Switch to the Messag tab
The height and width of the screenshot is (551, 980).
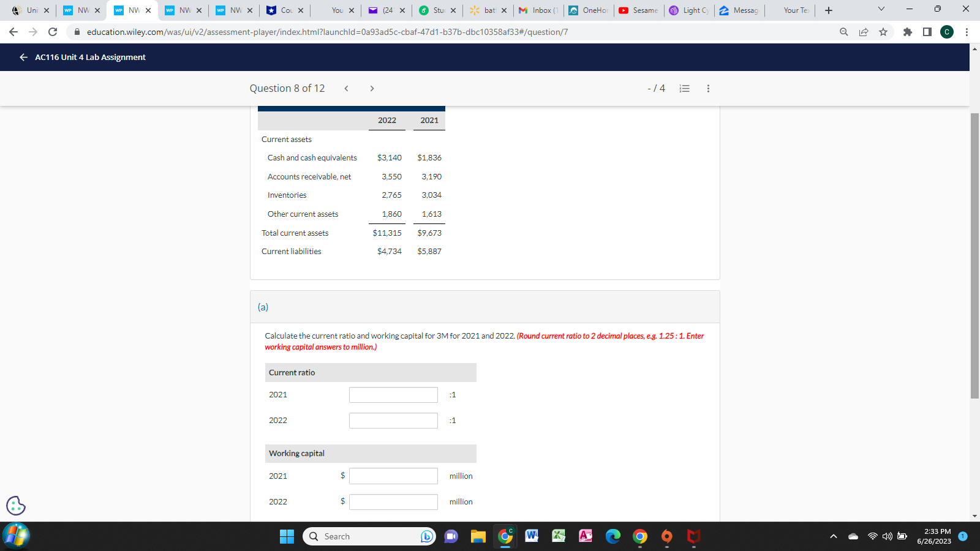739,10
